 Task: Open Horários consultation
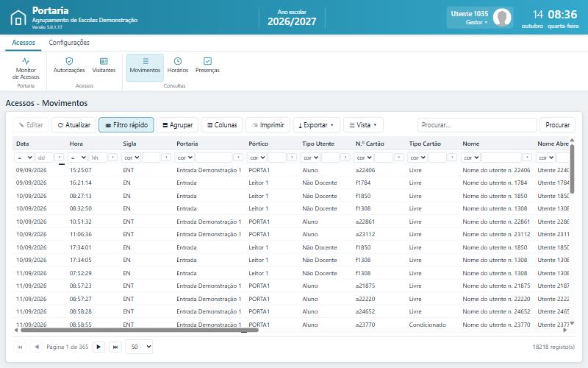click(x=178, y=65)
